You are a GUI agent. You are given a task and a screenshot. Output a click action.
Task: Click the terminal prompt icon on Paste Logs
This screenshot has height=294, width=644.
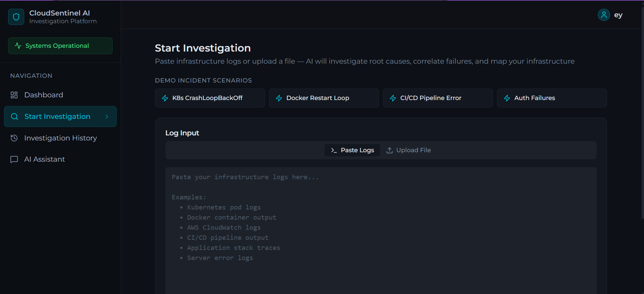(334, 150)
